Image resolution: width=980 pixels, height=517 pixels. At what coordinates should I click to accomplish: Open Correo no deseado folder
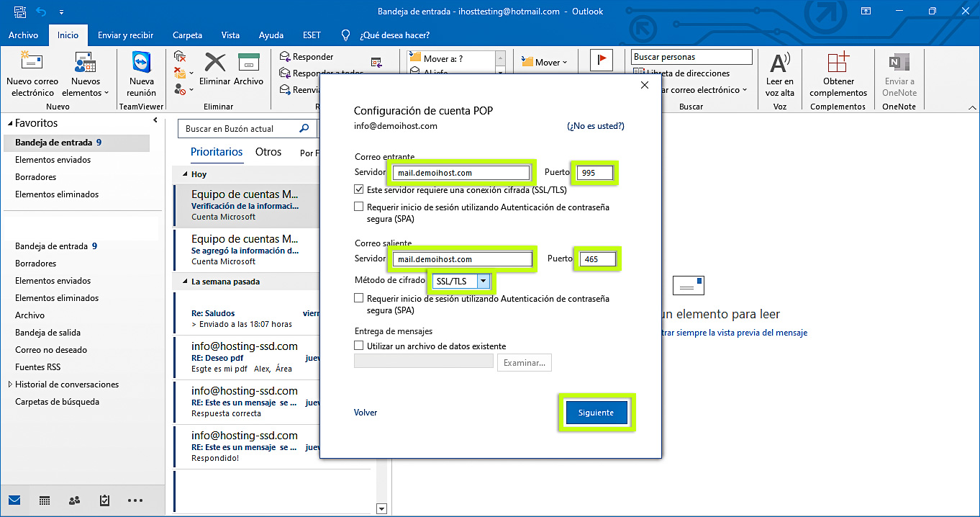point(51,350)
